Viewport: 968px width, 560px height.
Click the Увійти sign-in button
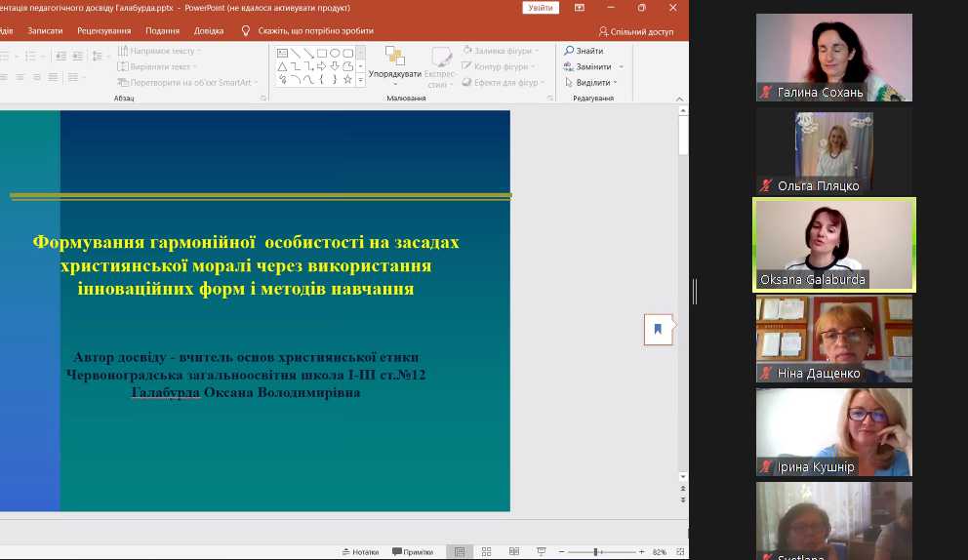540,8
